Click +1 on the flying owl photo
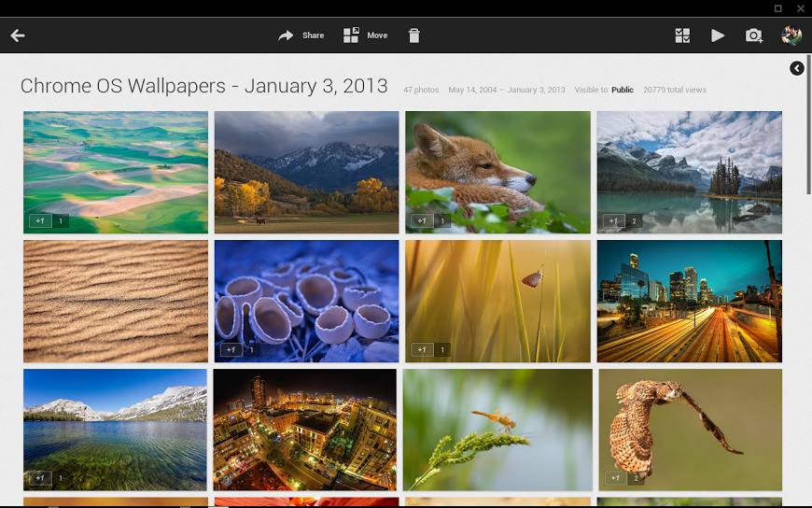The image size is (812, 508). 613,478
